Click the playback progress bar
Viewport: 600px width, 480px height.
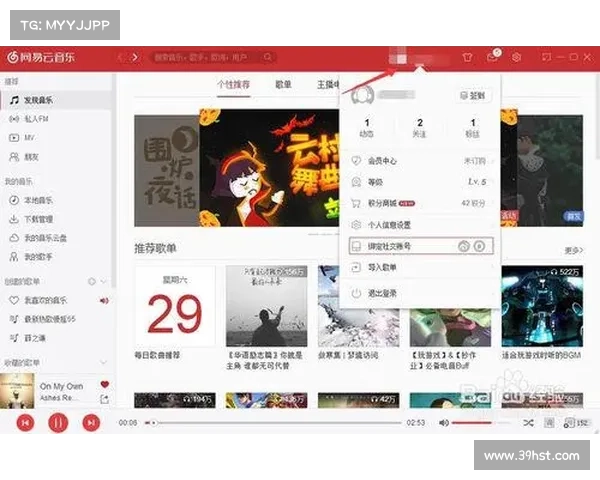pyautogui.click(x=270, y=423)
